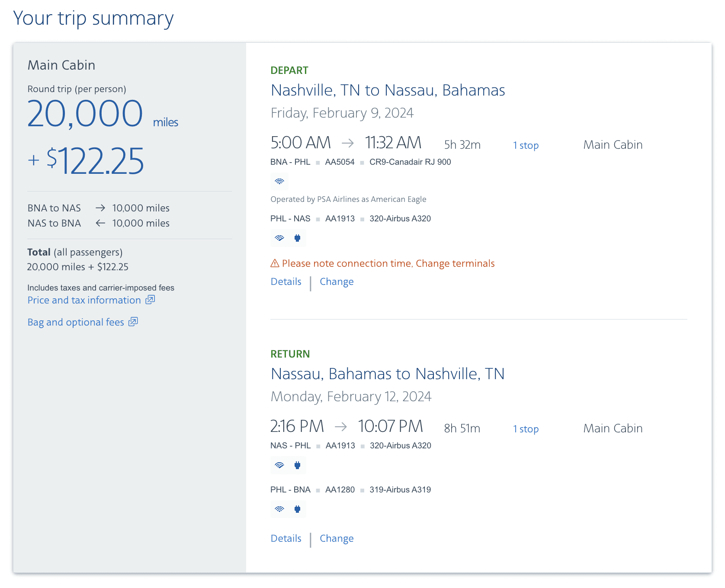
Task: Open Bag and optional fees
Action: click(76, 322)
